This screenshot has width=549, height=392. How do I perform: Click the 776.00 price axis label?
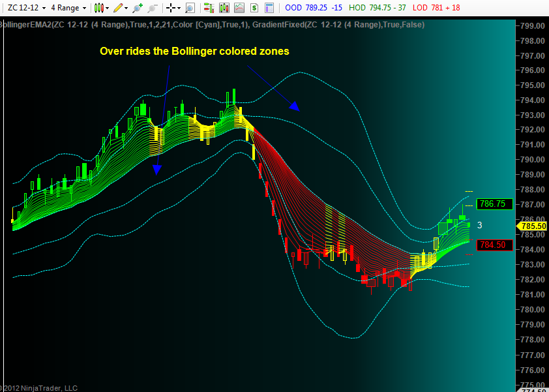(x=532, y=370)
